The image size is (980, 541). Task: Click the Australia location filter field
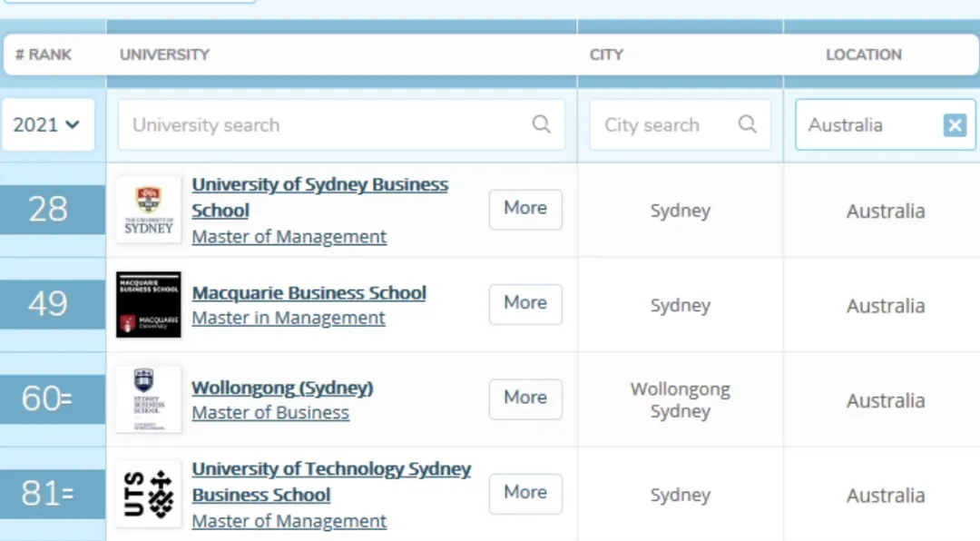[885, 124]
